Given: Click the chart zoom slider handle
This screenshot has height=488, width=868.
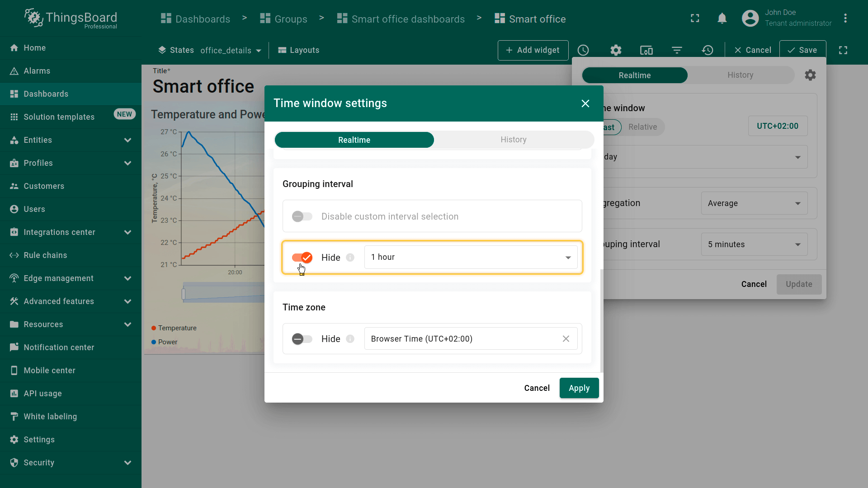Looking at the screenshot, I should pyautogui.click(x=184, y=294).
